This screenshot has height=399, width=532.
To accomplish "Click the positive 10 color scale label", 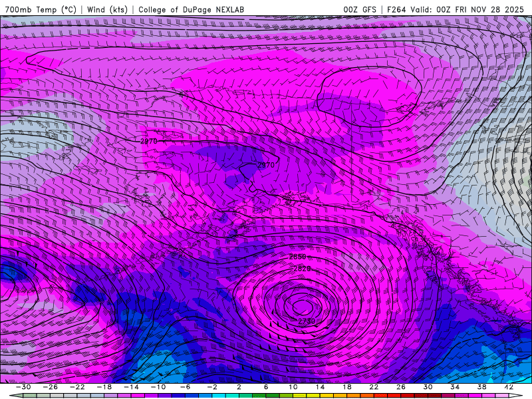I will point(293,387).
